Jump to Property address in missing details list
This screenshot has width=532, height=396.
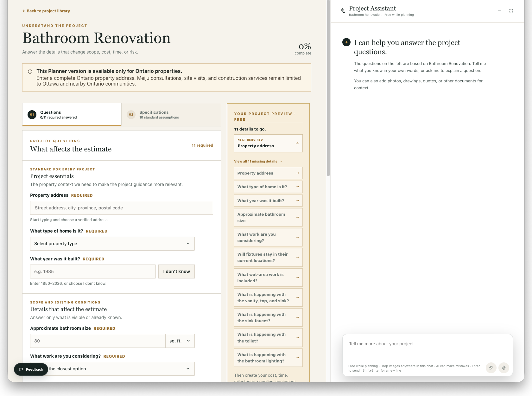click(268, 173)
